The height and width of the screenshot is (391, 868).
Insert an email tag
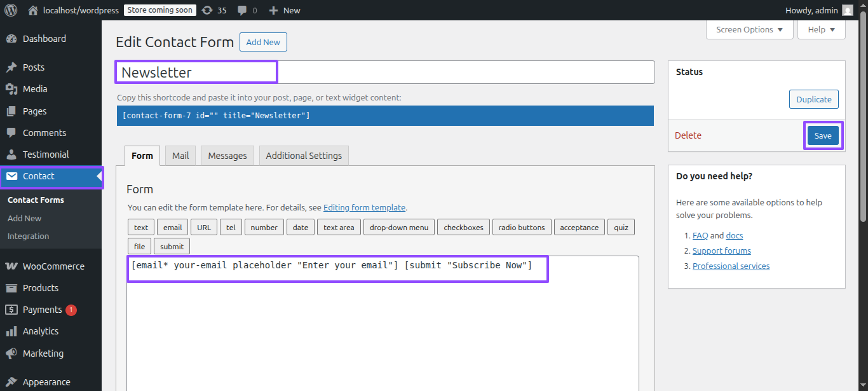173,228
